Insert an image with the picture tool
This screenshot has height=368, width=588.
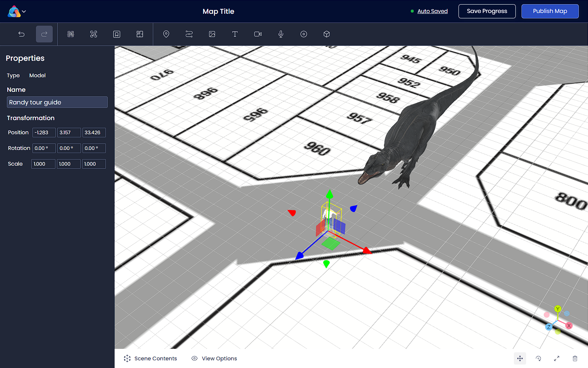[x=212, y=34]
